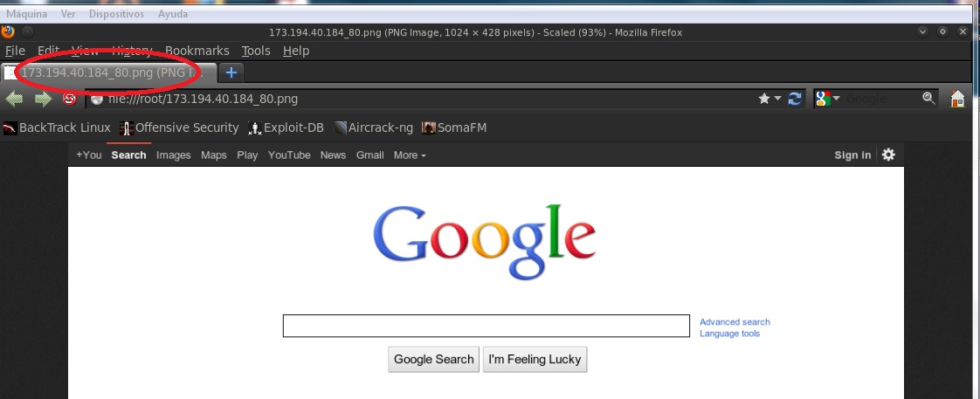Screen dimensions: 980x399
Task: Click the I'm Feeling Lucky button
Action: (x=535, y=359)
